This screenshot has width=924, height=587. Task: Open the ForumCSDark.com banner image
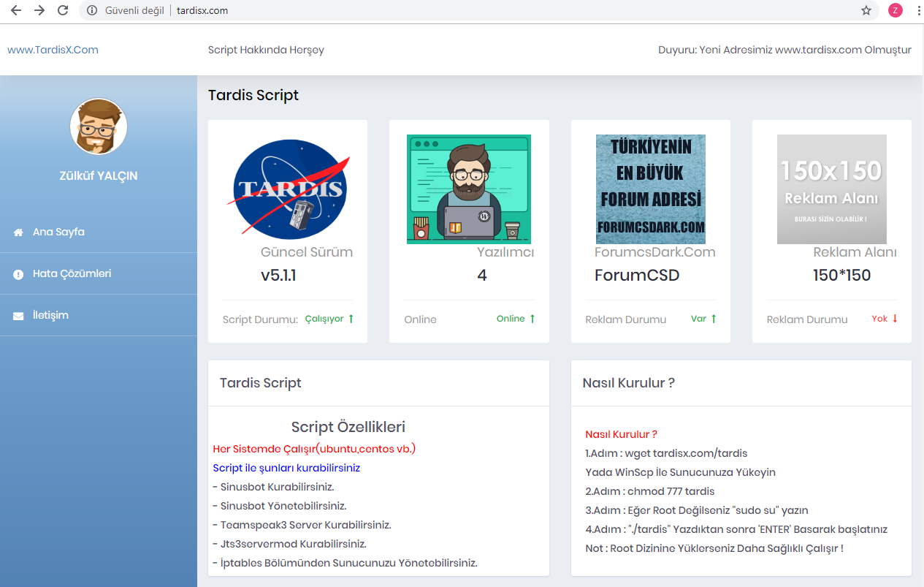click(x=651, y=189)
